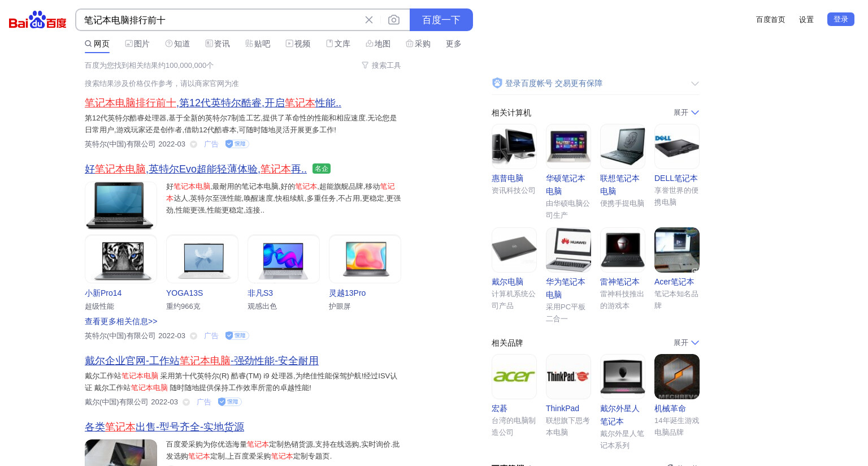Click the laptop thumbnail beside Evo result

click(x=121, y=205)
